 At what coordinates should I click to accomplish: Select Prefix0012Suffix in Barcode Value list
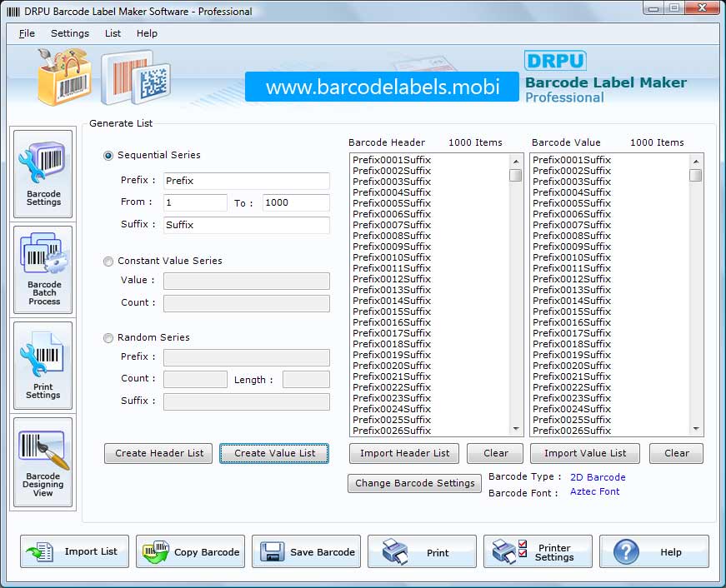tap(572, 280)
